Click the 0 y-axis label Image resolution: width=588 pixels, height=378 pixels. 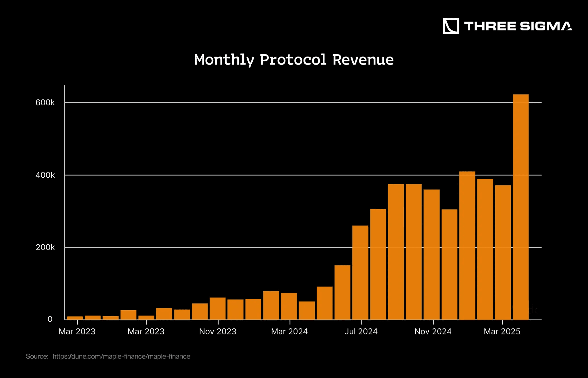click(50, 319)
